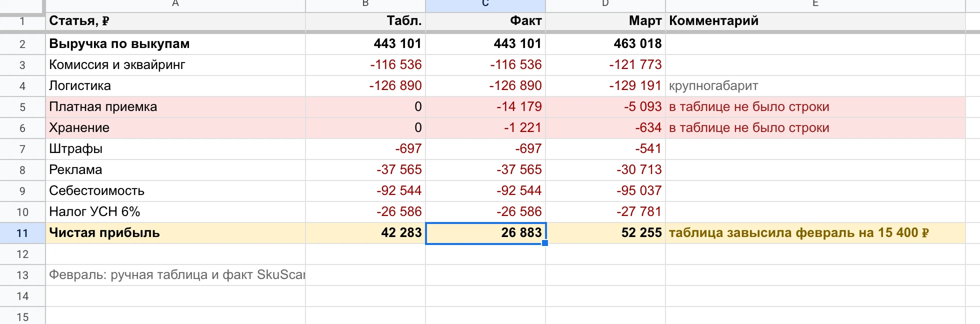Click the comment 'таблица завысила февраль на 15 400 ₽'

pyautogui.click(x=815, y=233)
